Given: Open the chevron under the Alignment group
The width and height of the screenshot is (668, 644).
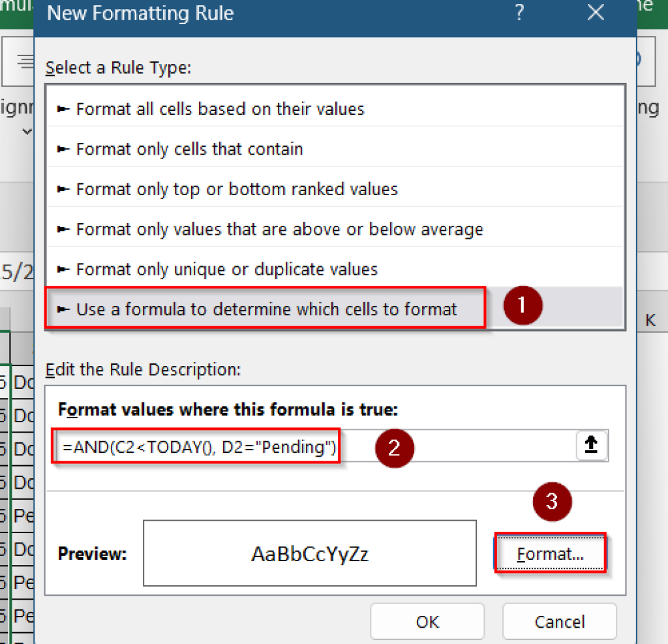Looking at the screenshot, I should pos(27,132).
